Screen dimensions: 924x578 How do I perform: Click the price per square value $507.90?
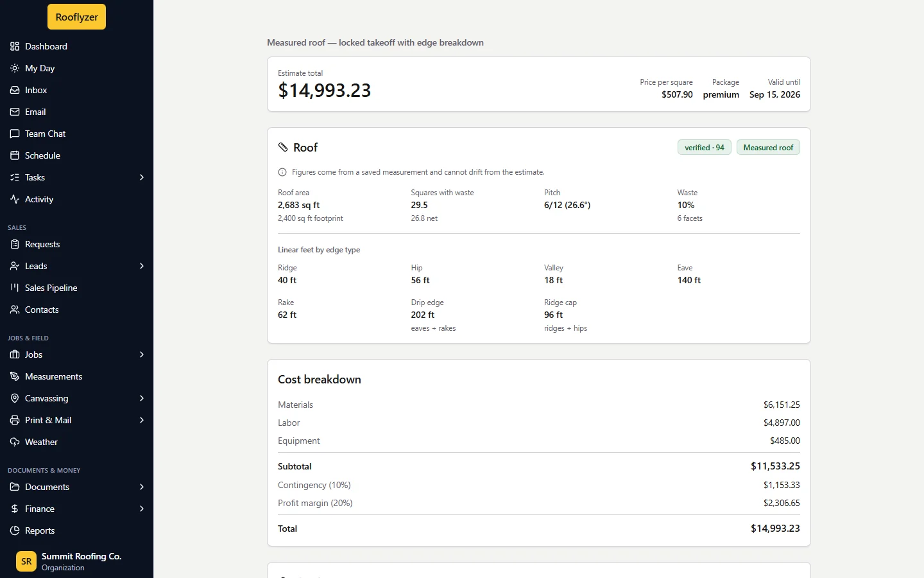[677, 94]
